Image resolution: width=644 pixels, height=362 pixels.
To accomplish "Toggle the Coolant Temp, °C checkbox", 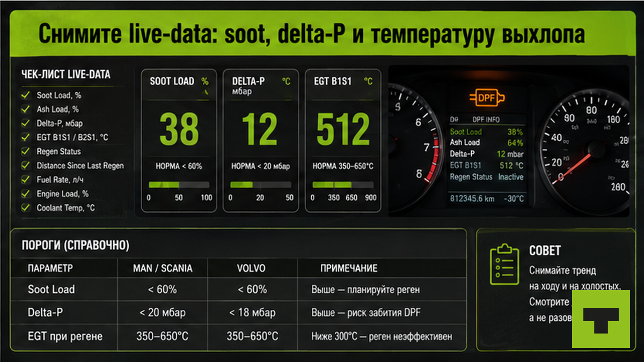I will click(25, 208).
